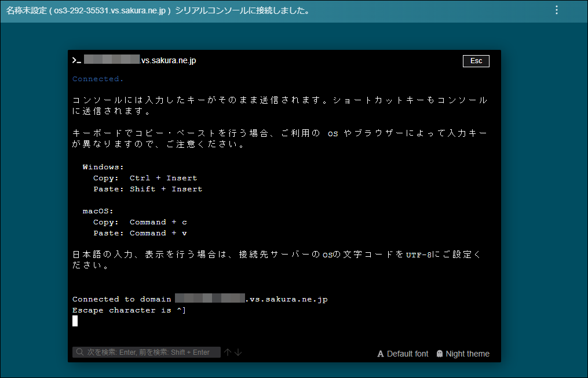Click the 'Connected to domain' line
The width and height of the screenshot is (588, 378).
122,299
